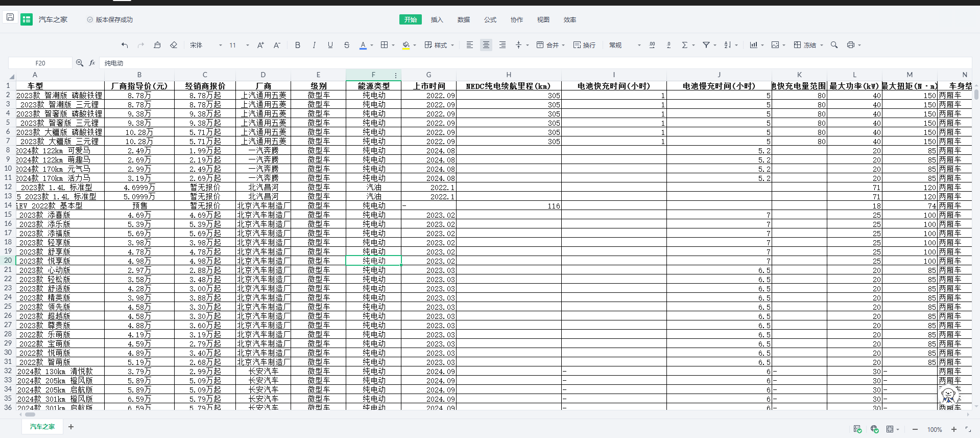Click the F20 cell name box
Viewport: 980px width, 438px height.
[40, 63]
